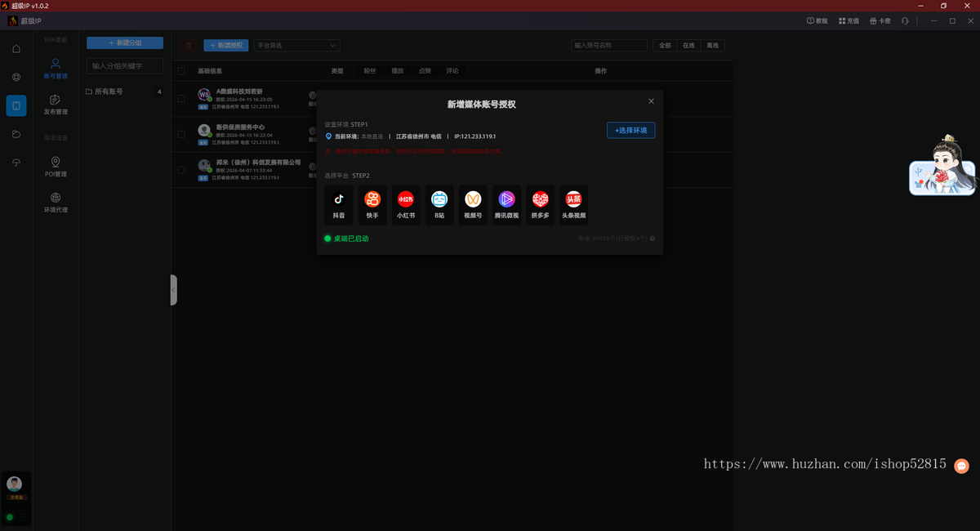Switch to the 全部 filter tab
980x531 pixels.
[666, 46]
